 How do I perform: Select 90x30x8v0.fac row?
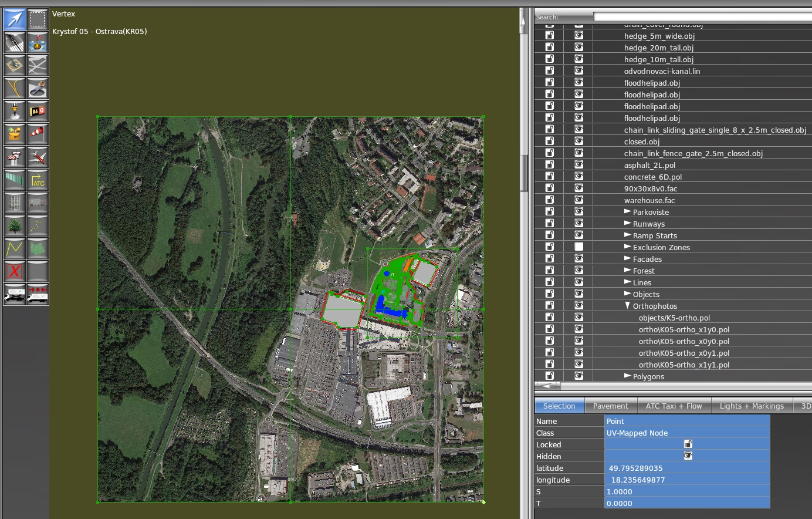pos(651,188)
